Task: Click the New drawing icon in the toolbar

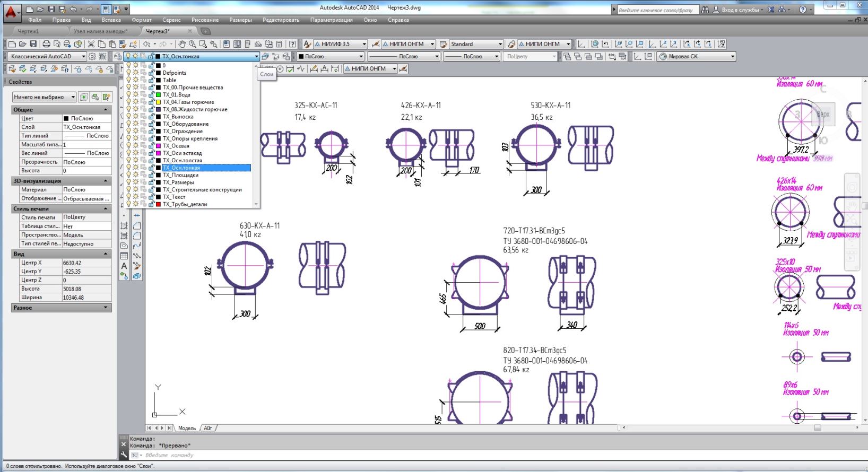Action: (12, 44)
